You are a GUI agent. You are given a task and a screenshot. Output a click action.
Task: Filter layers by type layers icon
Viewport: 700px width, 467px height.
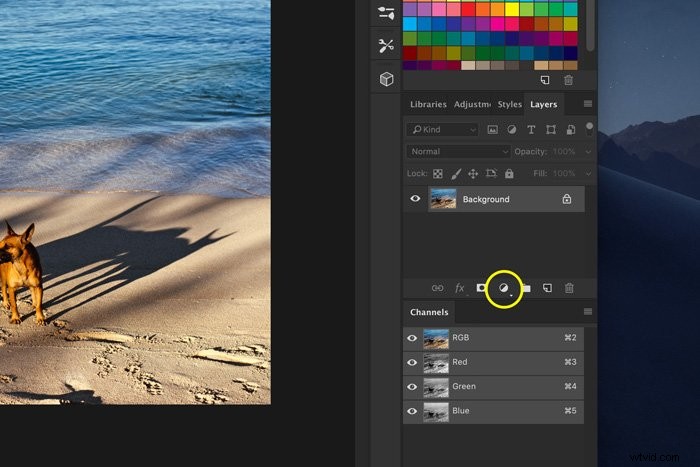[531, 129]
